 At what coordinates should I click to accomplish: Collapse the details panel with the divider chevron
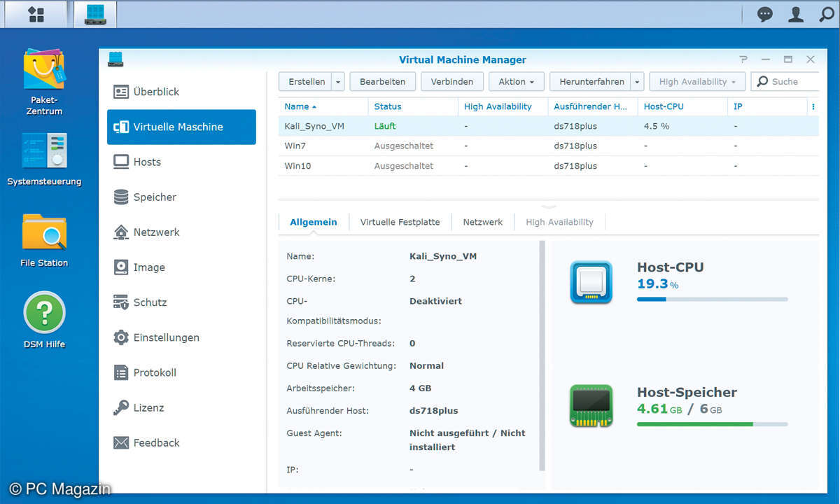[549, 206]
